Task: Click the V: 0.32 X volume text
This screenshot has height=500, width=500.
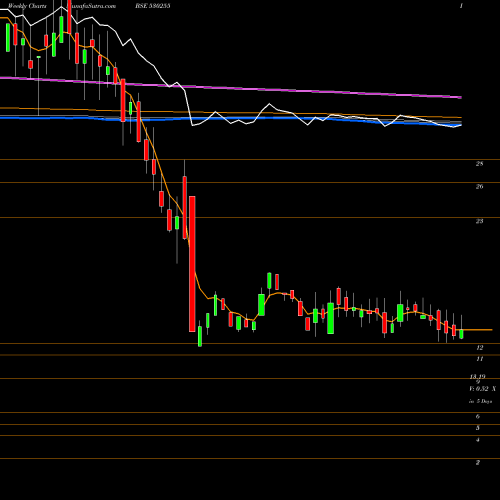Action: point(482,389)
